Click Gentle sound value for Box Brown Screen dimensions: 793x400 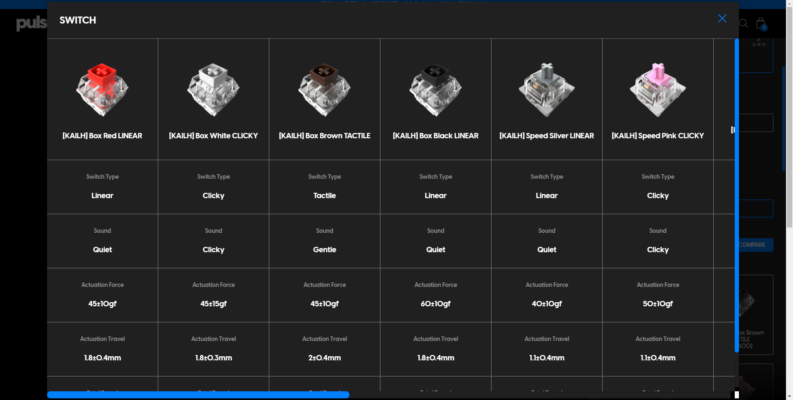point(324,250)
